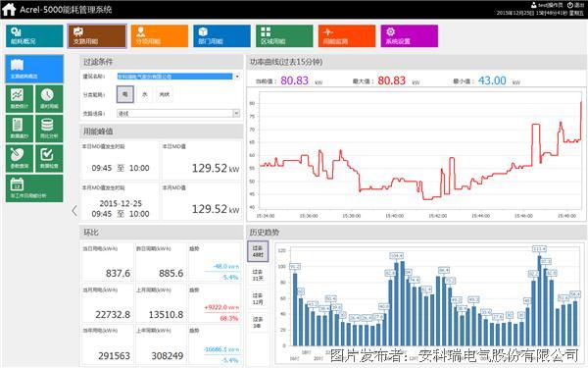Switch to the teal 能耗概况 tab
This screenshot has width=588, height=368.
[x=34, y=36]
